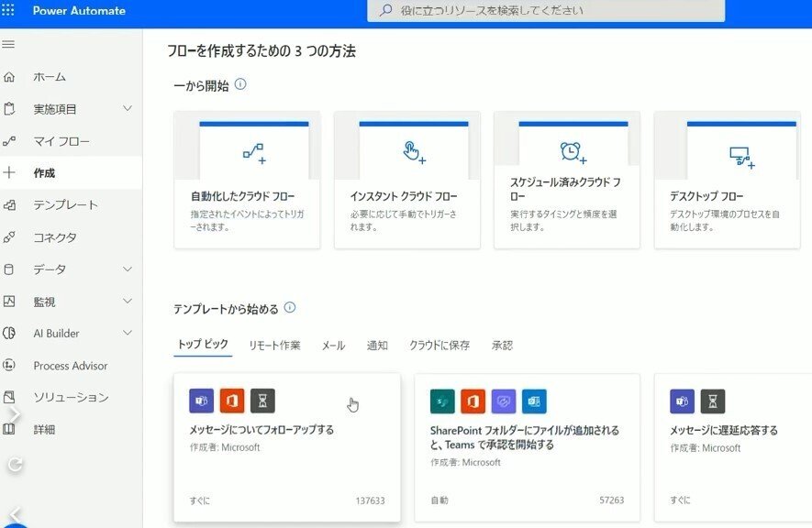Expand the 実施項目 menu chevron
This screenshot has width=812, height=528.
(128, 108)
